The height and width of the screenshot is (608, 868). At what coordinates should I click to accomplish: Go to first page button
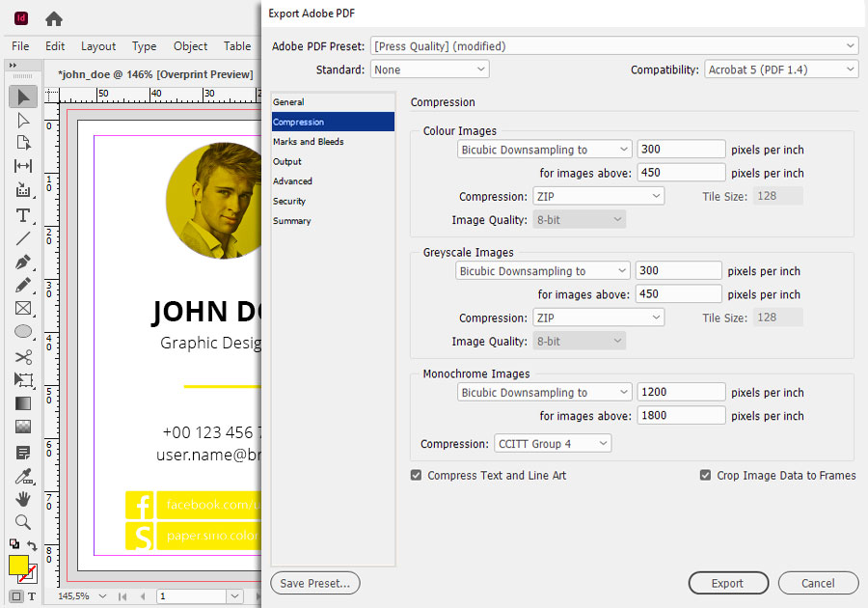tap(122, 596)
